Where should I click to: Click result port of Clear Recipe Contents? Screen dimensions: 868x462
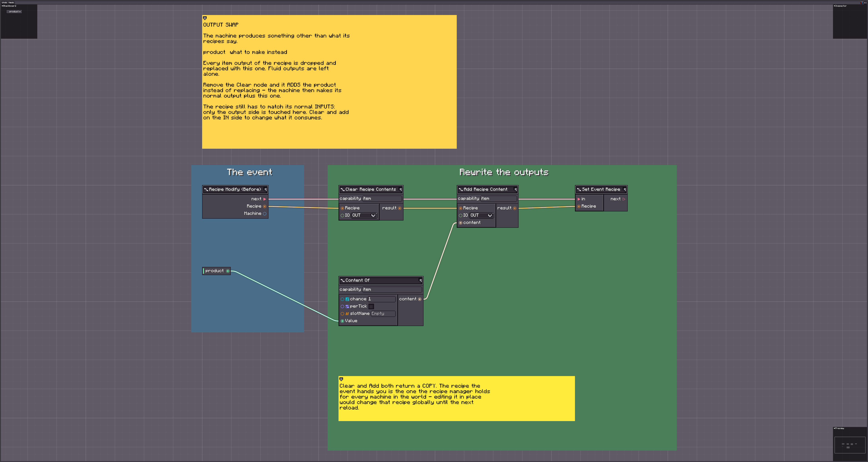pos(400,208)
